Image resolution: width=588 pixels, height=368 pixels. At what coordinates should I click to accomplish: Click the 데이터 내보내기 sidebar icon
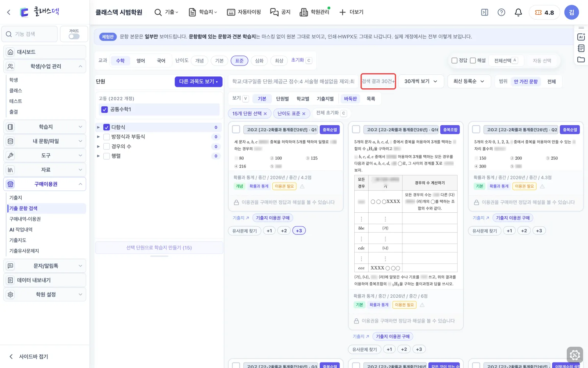click(x=11, y=280)
